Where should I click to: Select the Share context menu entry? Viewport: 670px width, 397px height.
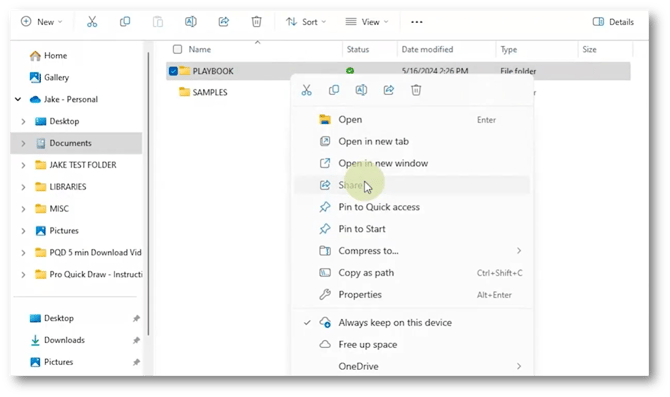click(412, 185)
